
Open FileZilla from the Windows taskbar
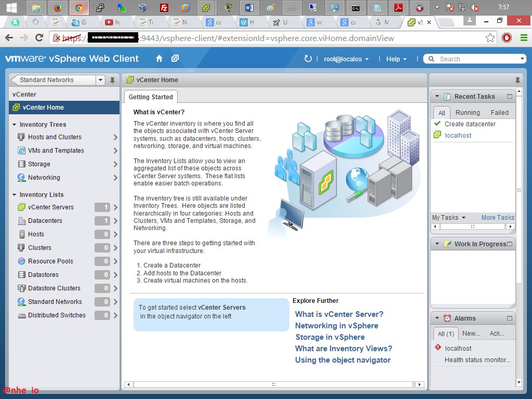[164, 8]
